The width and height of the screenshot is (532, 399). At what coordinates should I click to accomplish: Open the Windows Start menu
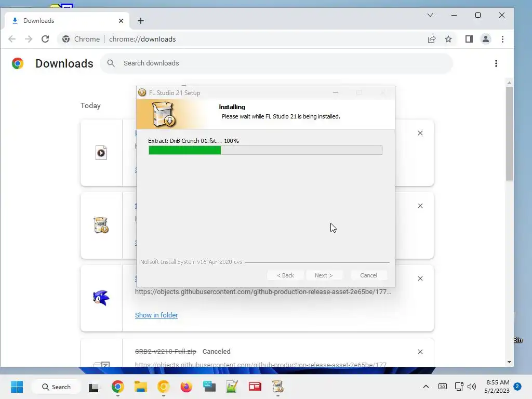point(17,387)
